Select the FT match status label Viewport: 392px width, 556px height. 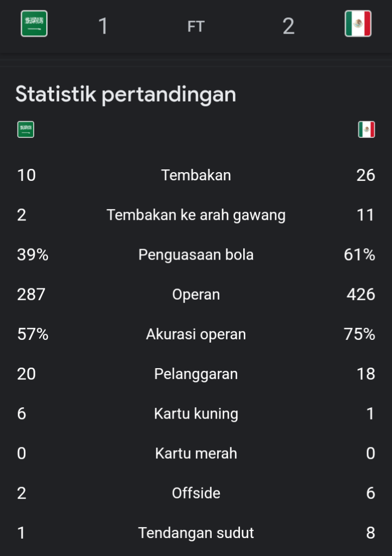(196, 27)
